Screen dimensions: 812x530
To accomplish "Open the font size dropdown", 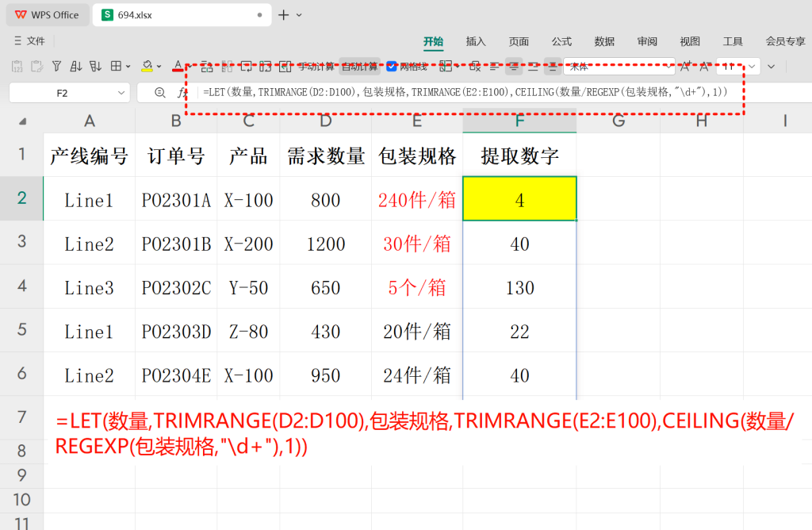I will tap(752, 67).
